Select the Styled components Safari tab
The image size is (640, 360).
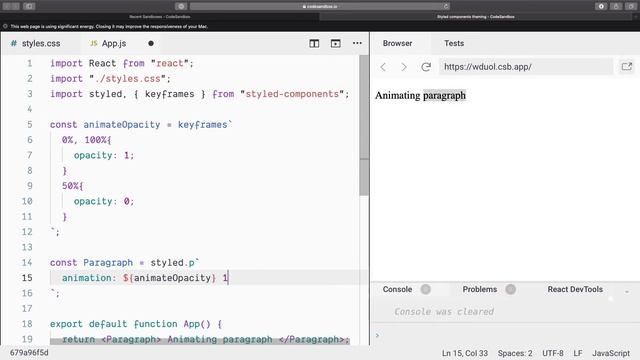coord(476,17)
